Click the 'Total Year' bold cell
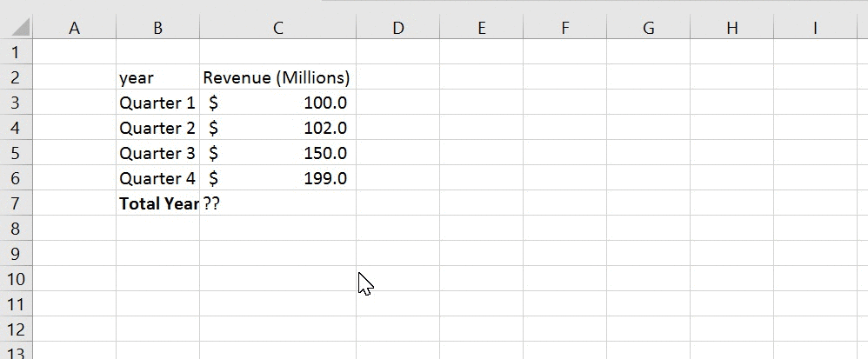 pyautogui.click(x=158, y=204)
